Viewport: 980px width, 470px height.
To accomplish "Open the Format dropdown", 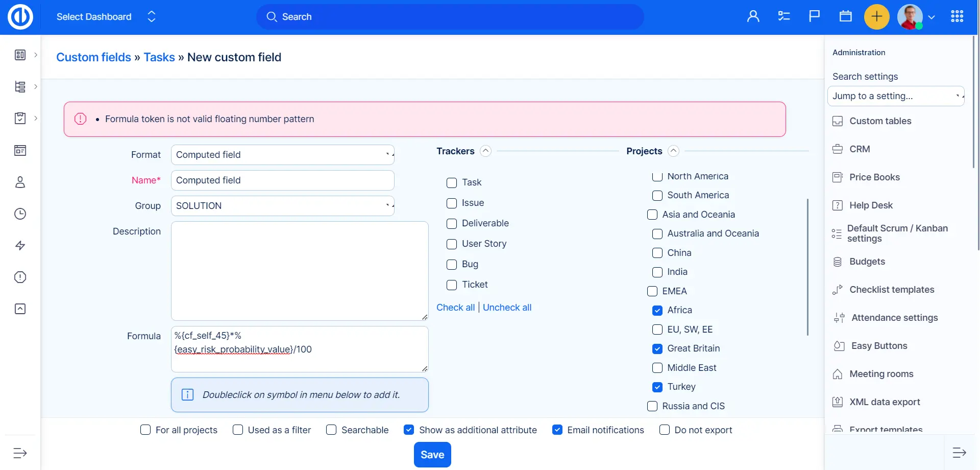I will coord(282,155).
